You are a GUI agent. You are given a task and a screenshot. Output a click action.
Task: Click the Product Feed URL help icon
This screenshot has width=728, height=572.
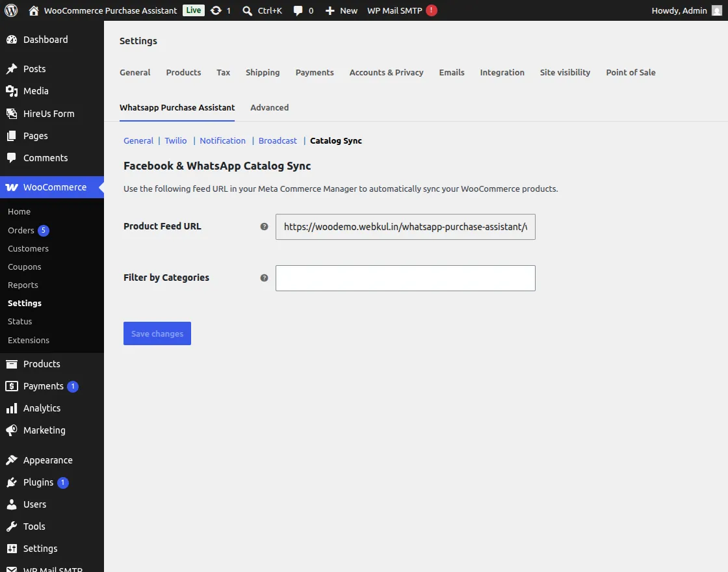[x=264, y=227]
